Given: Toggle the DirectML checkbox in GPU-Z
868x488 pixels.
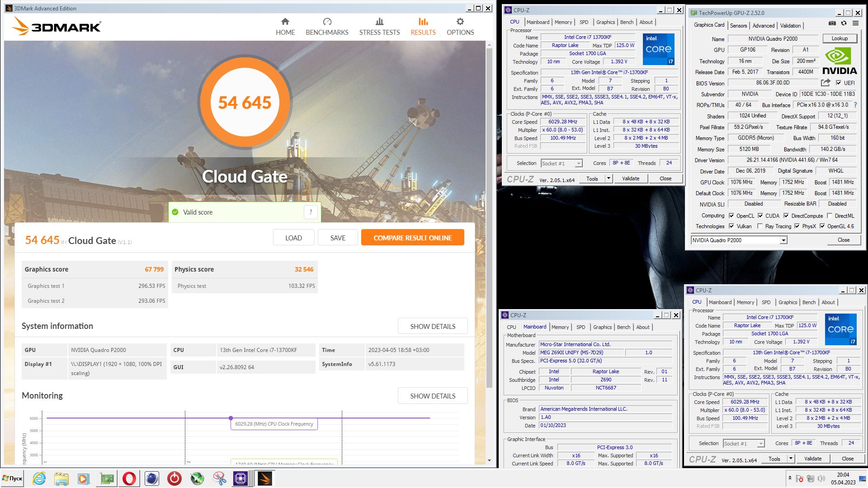Looking at the screenshot, I should [830, 216].
